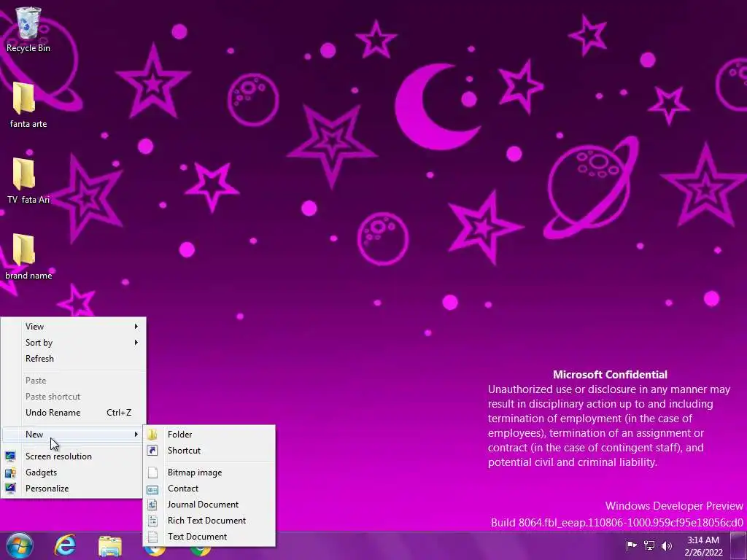Select the TV fata Ari folder
The image size is (747, 560).
click(23, 174)
